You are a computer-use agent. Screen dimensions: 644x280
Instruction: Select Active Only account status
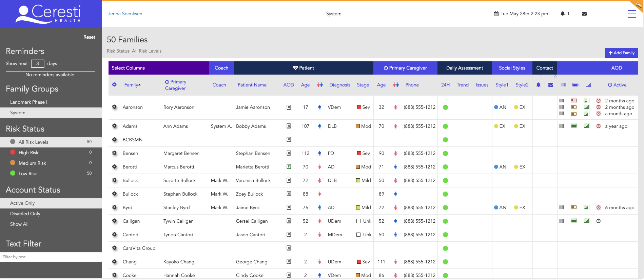point(51,203)
